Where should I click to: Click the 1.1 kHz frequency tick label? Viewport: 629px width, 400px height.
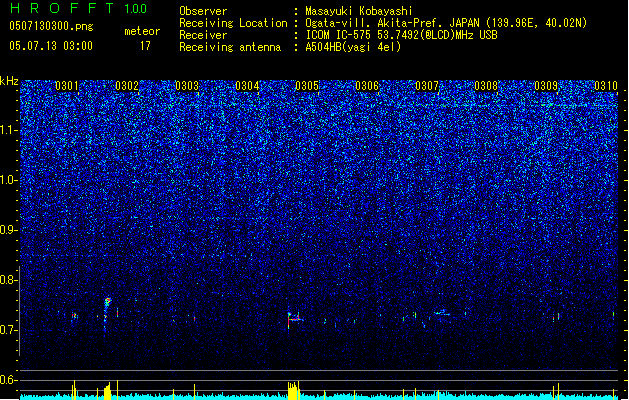click(x=9, y=130)
